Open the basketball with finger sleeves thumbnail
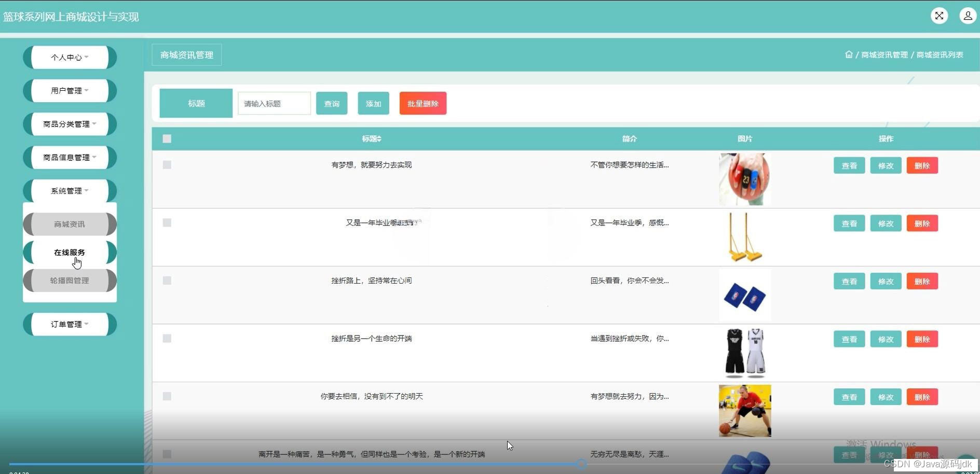Viewport: 980px width, 474px height. (x=745, y=179)
